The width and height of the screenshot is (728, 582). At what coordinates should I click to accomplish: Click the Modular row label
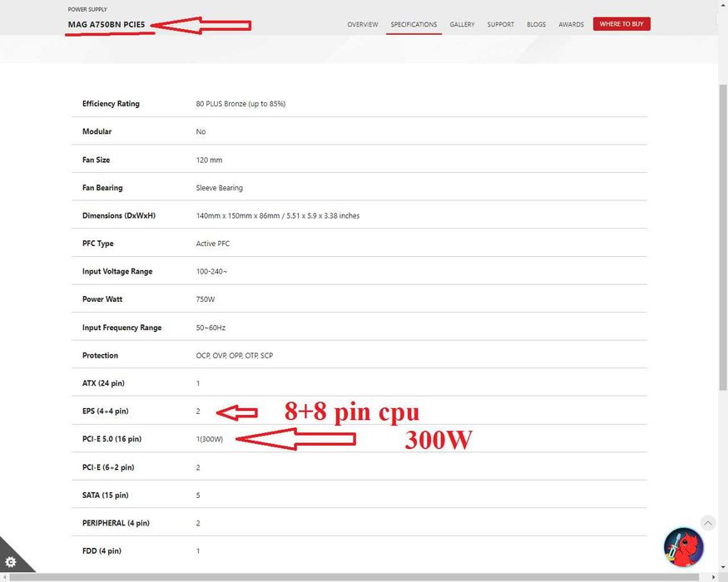97,131
